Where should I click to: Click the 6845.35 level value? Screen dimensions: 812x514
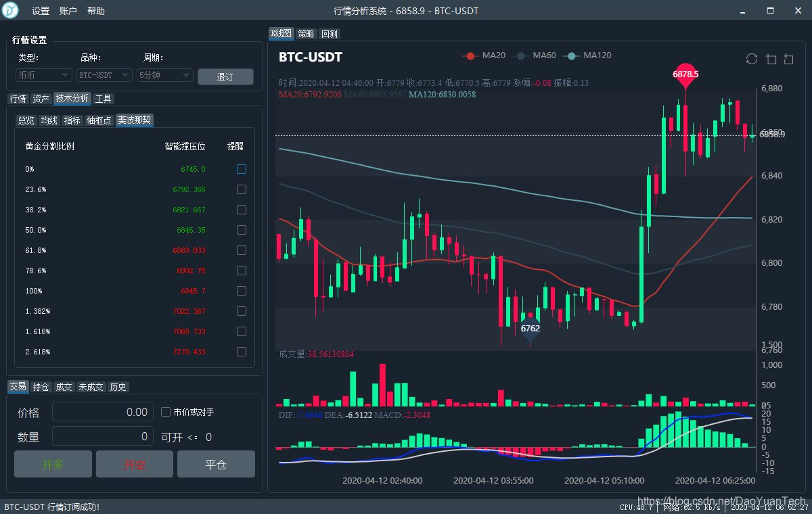[x=191, y=230]
